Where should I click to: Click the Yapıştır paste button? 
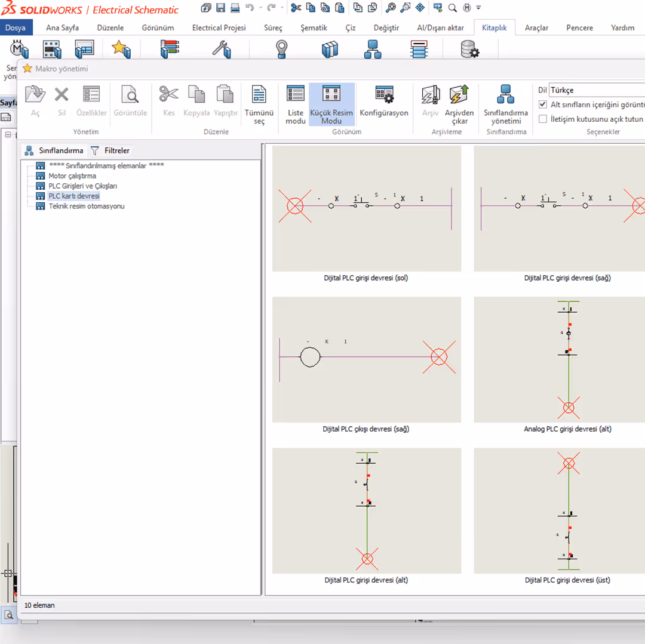(x=225, y=101)
